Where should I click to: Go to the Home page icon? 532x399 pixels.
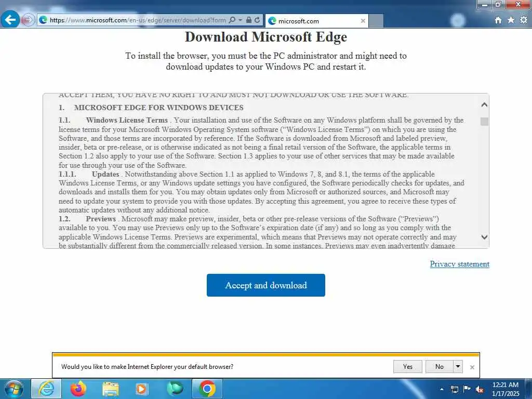(498, 20)
